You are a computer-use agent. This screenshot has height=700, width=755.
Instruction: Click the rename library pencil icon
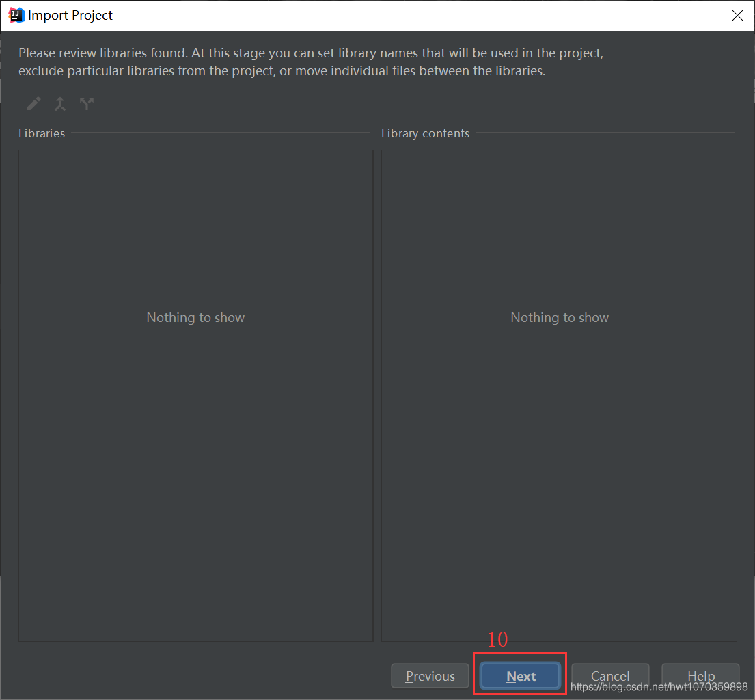click(x=33, y=104)
